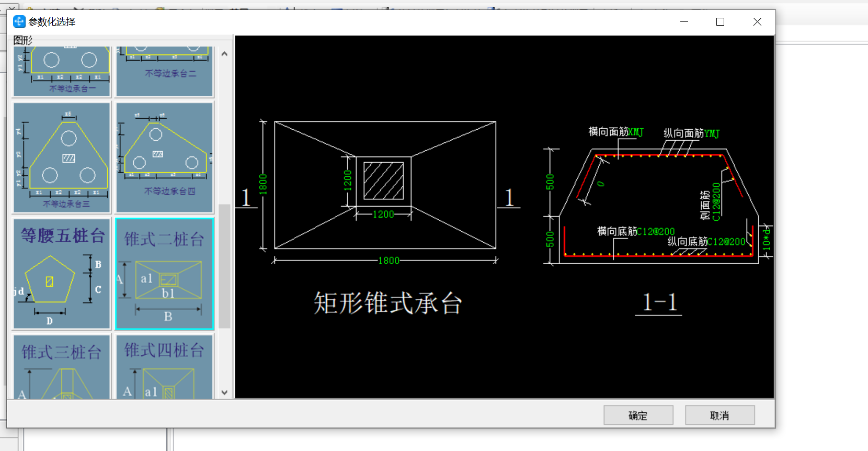Select the 锥式三桩台 thumbnail
The image size is (868, 451).
(x=62, y=367)
